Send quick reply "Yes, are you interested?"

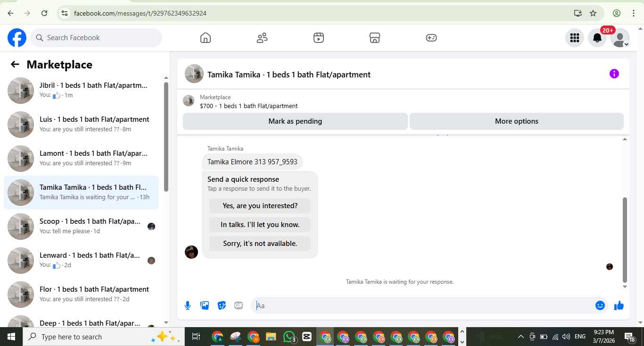(260, 206)
